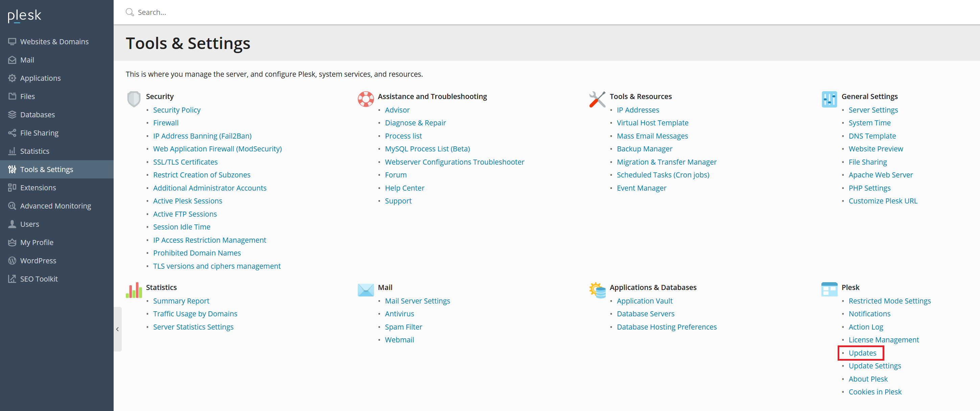Open Application Vault link

point(645,301)
